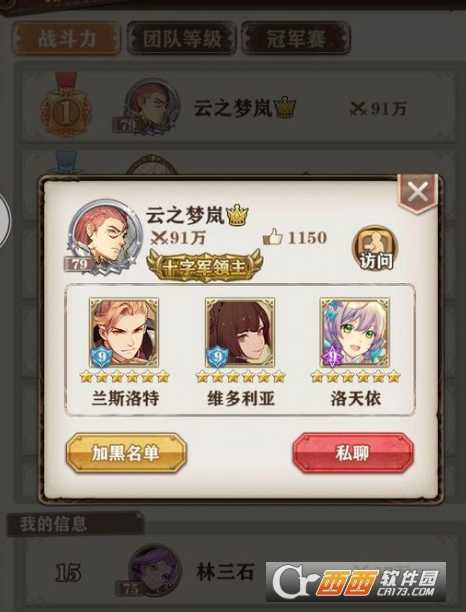Tap the crossed swords power icon in popup
The height and width of the screenshot is (612, 466).
point(159,238)
